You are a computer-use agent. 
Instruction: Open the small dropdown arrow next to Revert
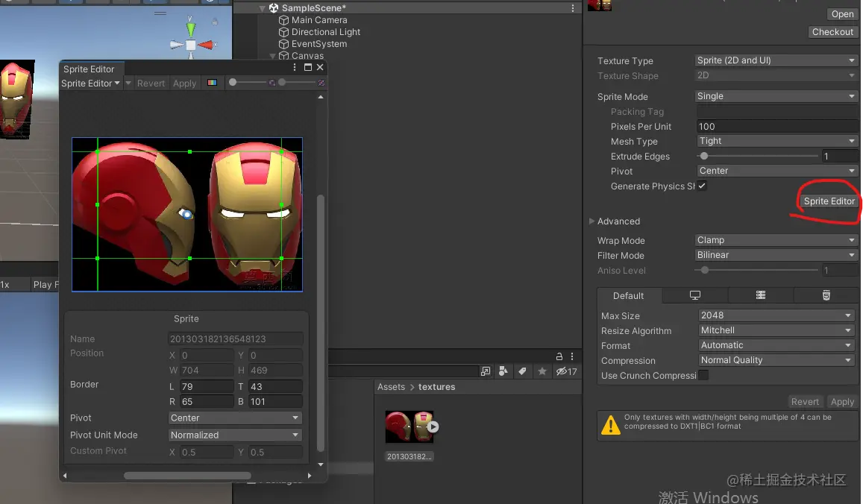coord(128,83)
